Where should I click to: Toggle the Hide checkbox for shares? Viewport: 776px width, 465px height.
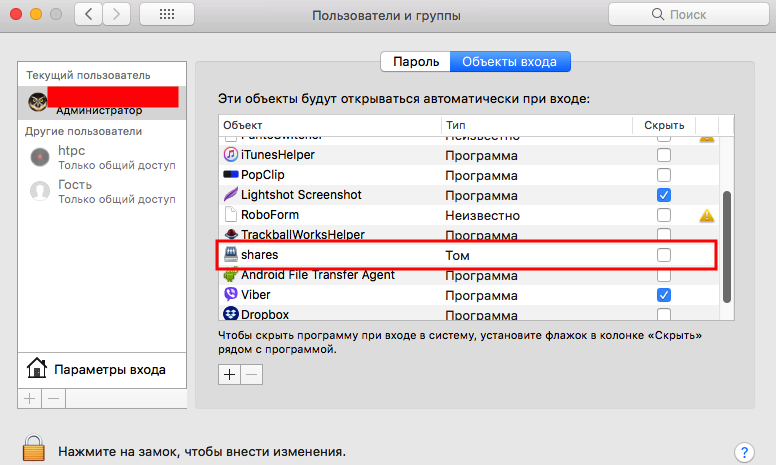tap(664, 255)
